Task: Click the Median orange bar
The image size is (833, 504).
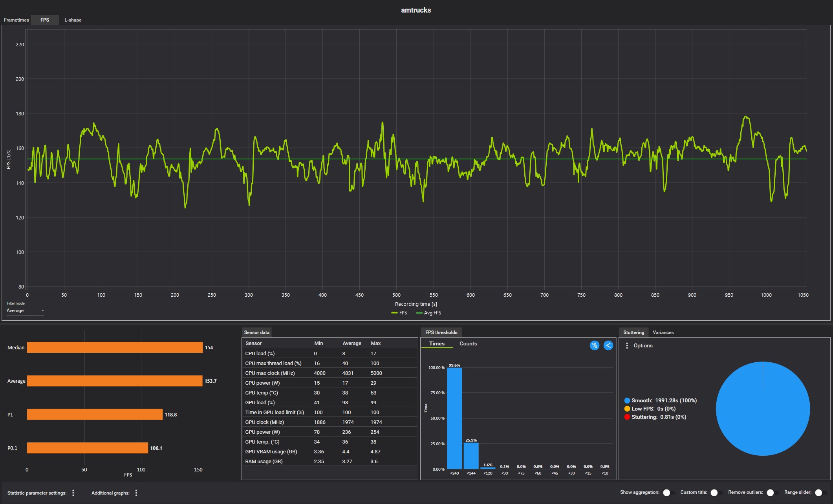Action: coord(115,347)
